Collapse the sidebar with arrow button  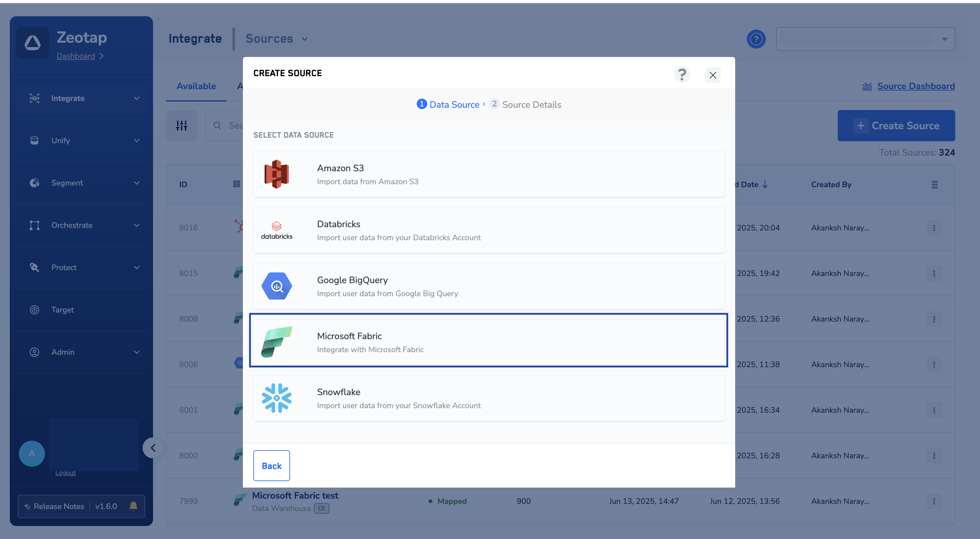153,448
